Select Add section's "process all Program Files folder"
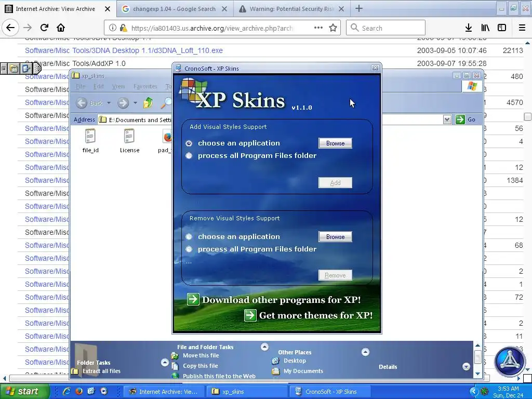The height and width of the screenshot is (399, 532). [189, 156]
